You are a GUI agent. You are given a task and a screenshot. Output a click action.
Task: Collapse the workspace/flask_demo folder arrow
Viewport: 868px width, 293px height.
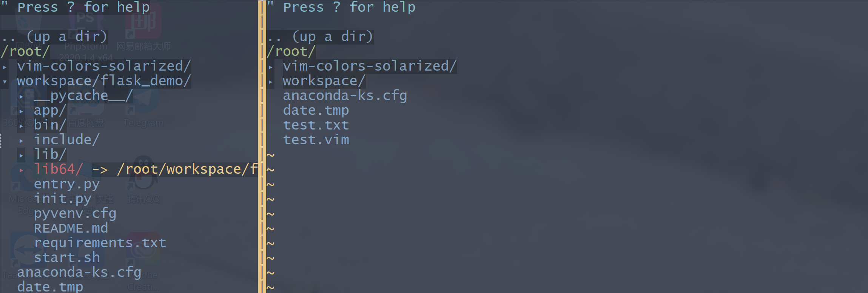pos(5,82)
